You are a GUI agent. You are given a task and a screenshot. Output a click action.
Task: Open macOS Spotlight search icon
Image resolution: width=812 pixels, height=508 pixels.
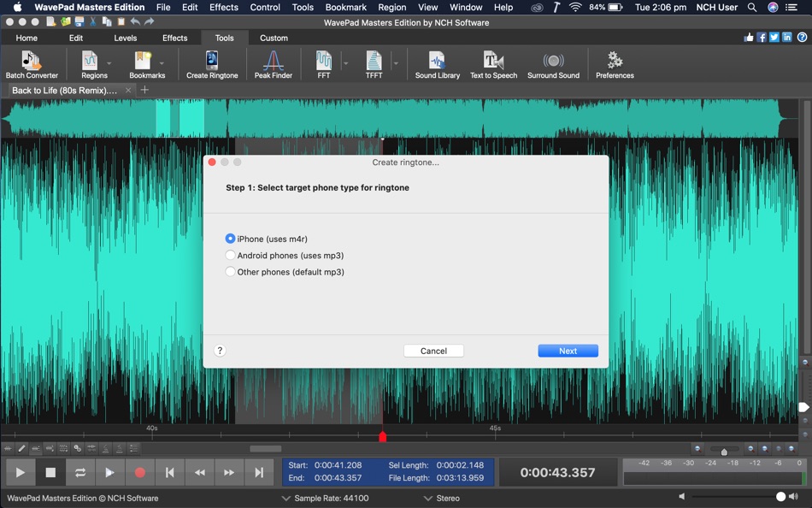pyautogui.click(x=752, y=7)
